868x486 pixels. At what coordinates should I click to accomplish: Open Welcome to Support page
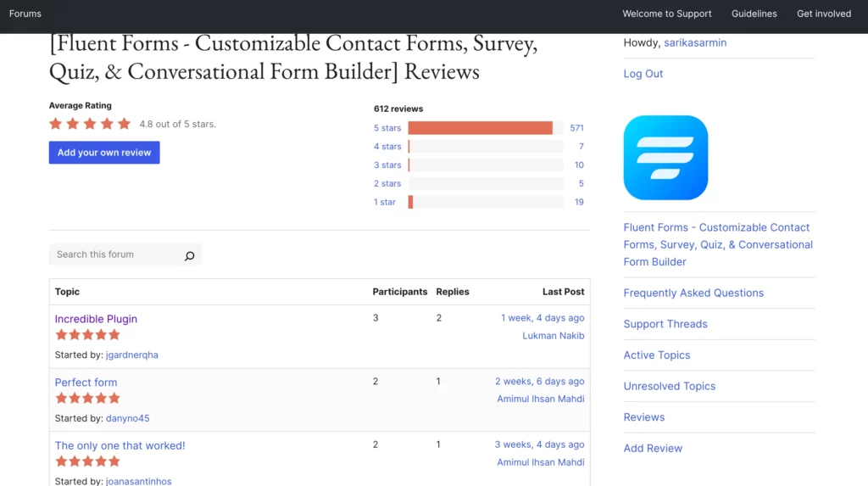(666, 14)
